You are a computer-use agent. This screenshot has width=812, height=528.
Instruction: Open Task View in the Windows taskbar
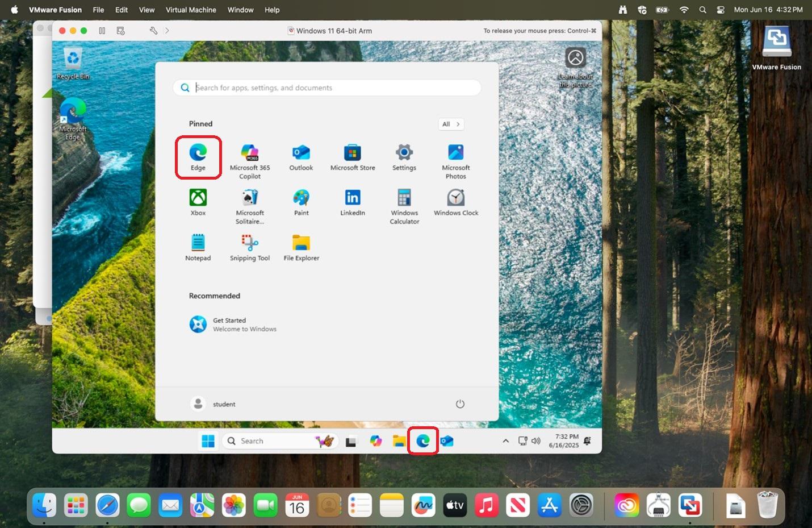351,441
